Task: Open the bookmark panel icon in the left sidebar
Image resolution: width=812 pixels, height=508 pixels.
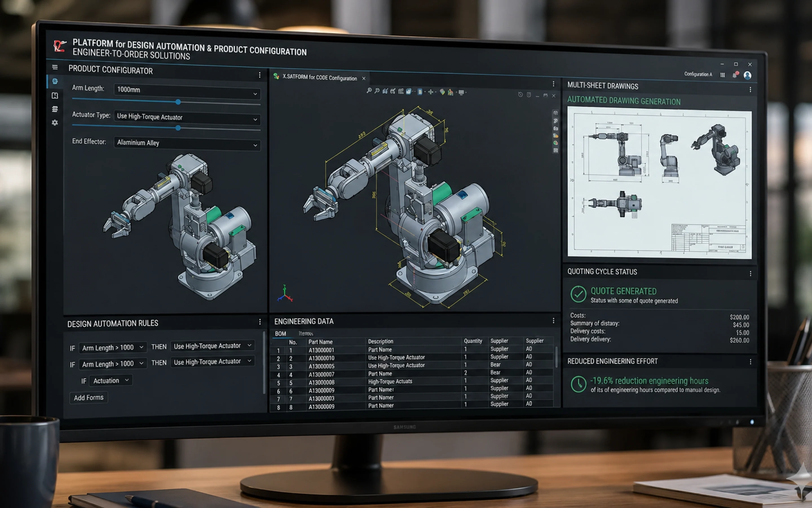Action: coord(55,96)
